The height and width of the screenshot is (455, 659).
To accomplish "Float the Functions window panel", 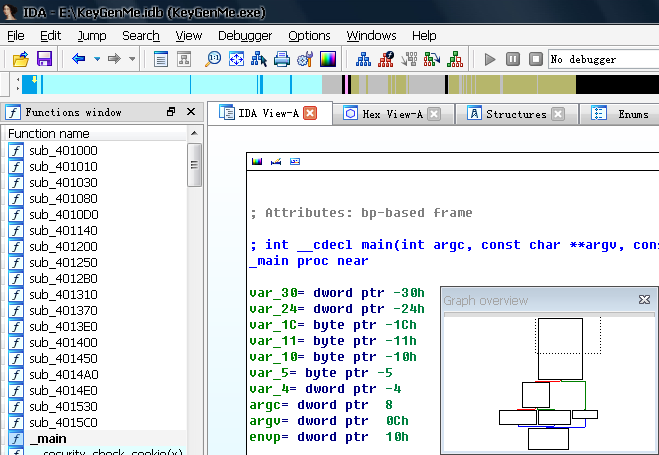I will [x=171, y=112].
